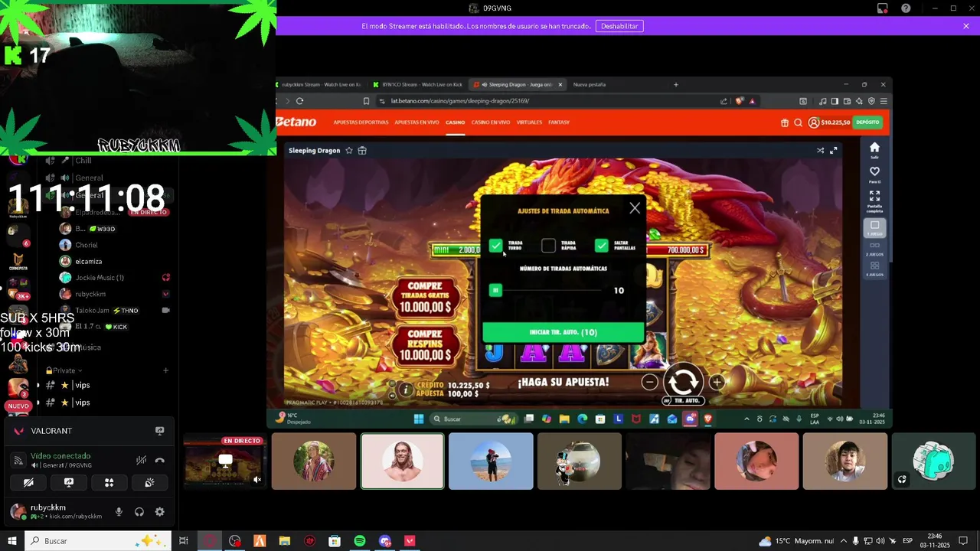This screenshot has height=551, width=980.
Task: Click the Pantalla completa sidebar icon
Action: 874,201
